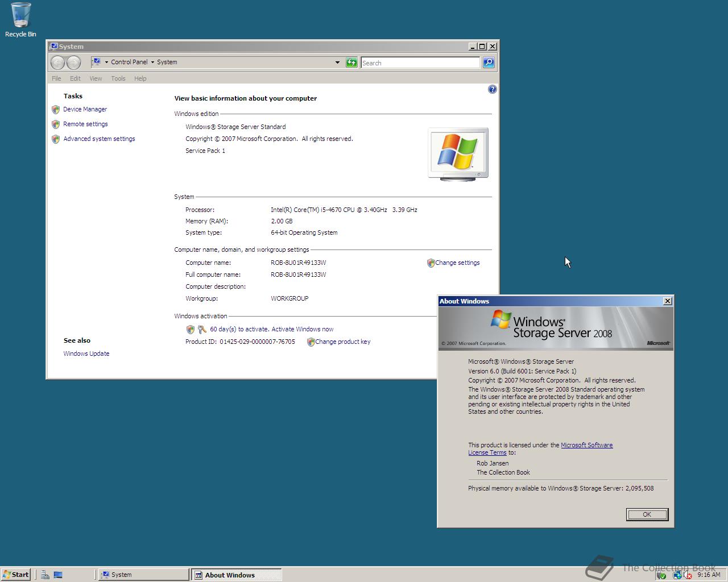Click the shield icon beside Change product key
This screenshot has width=728, height=582.
click(311, 342)
